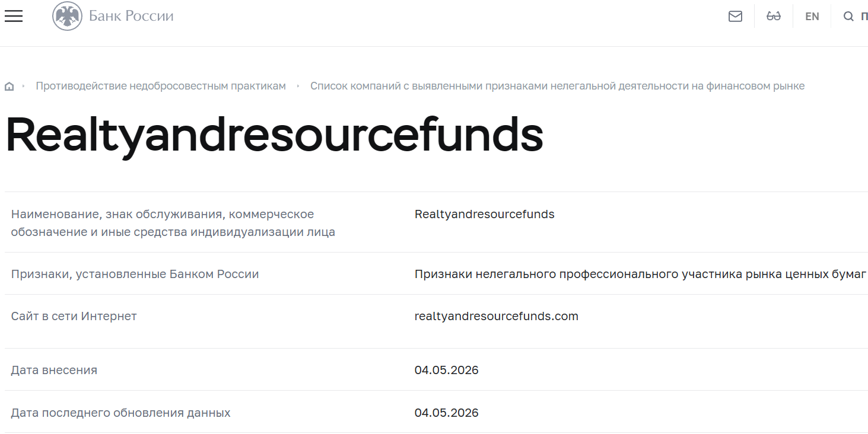
Task: Select Признаки нелегального профессионального участника value
Action: (641, 275)
